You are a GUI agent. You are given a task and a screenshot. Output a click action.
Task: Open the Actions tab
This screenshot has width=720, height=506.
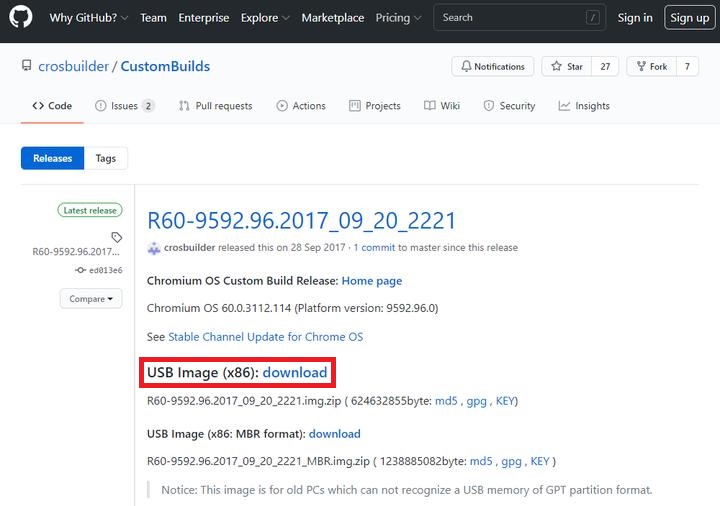pyautogui.click(x=301, y=106)
